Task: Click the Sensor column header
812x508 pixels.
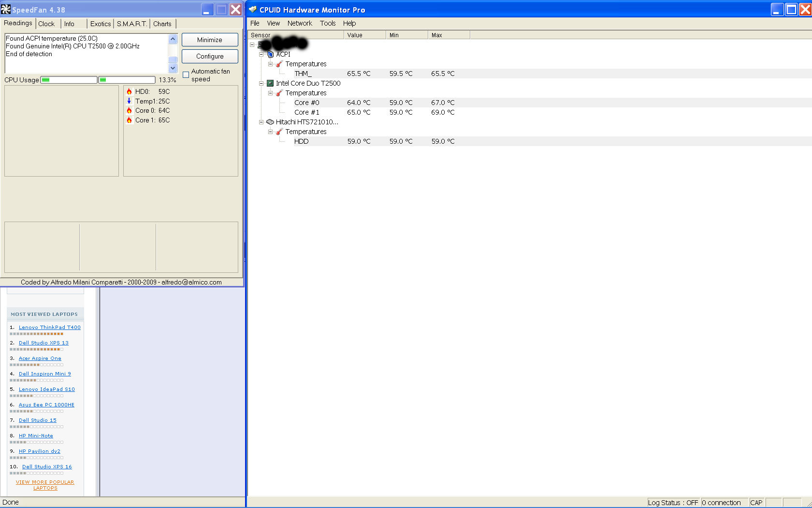Action: [296, 35]
